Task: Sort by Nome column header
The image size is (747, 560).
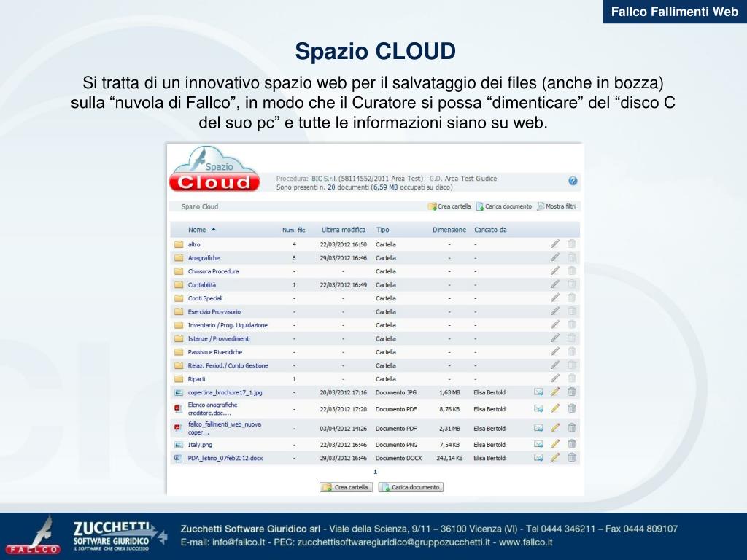Action: [x=197, y=230]
